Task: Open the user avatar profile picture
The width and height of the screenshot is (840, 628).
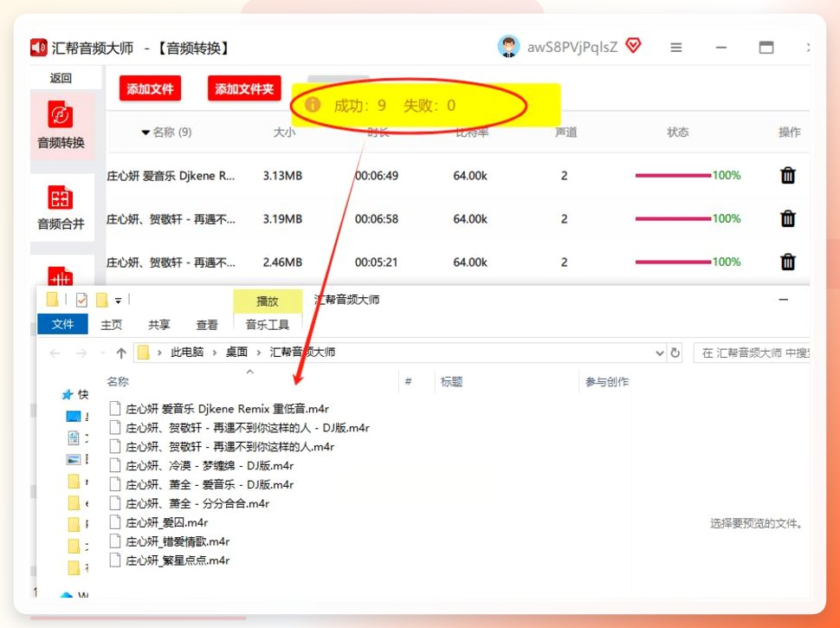Action: pos(508,47)
